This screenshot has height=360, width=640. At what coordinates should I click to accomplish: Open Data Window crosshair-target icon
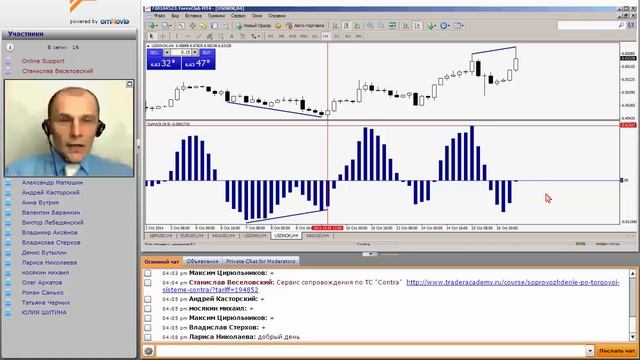192,26
